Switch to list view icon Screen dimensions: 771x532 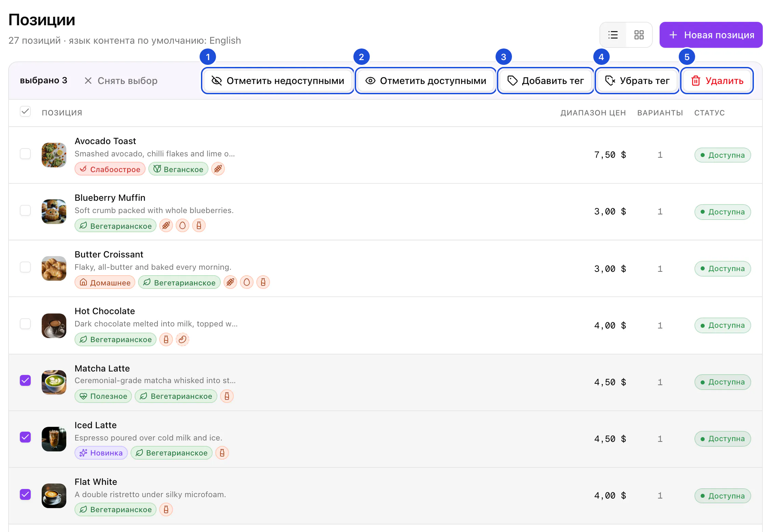[x=613, y=35]
